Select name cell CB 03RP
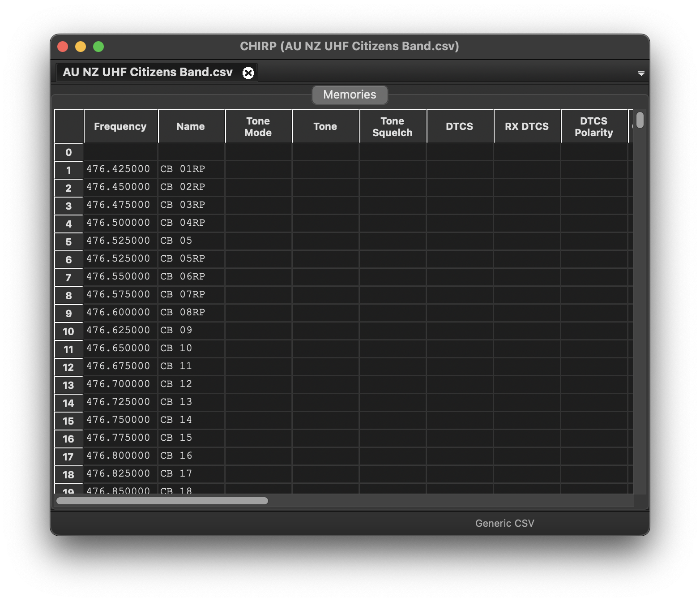 (x=192, y=205)
